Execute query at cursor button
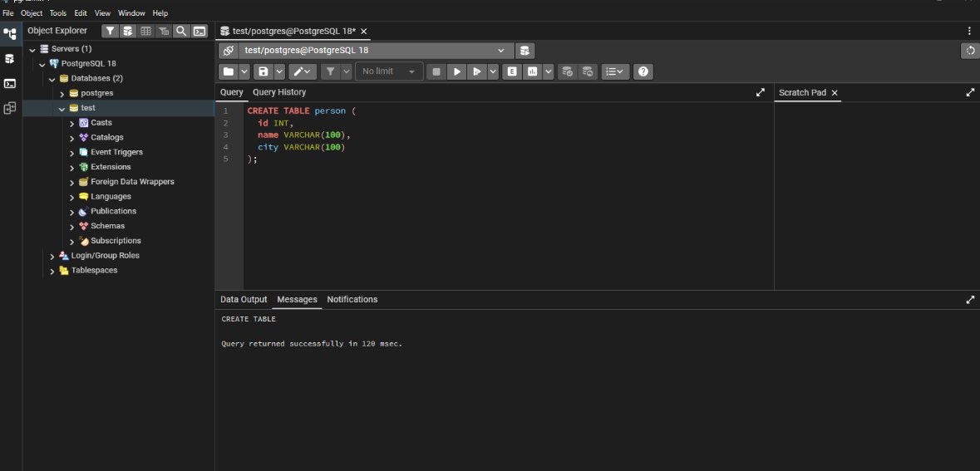This screenshot has height=471, width=980. pyautogui.click(x=477, y=71)
